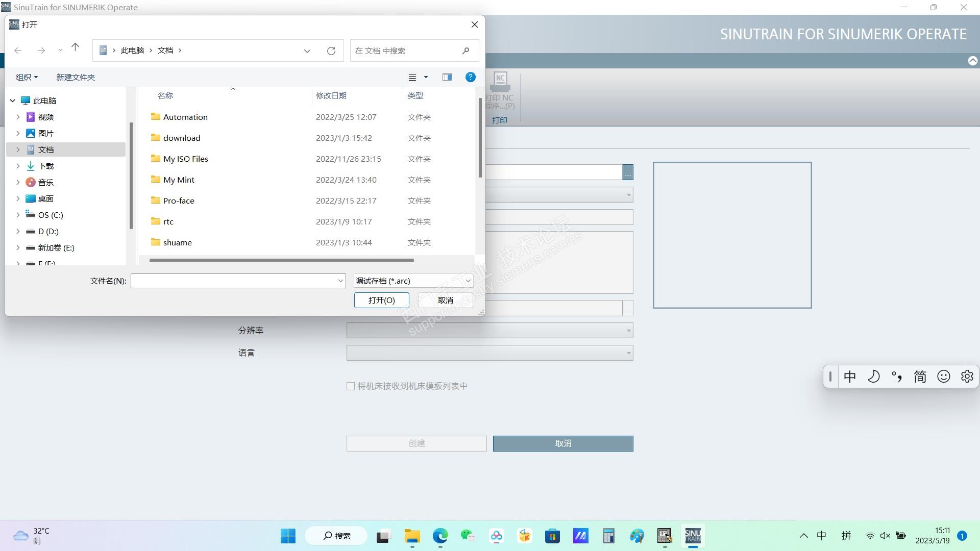Open the IME settings gear icon
Image resolution: width=980 pixels, height=551 pixels.
(x=967, y=377)
